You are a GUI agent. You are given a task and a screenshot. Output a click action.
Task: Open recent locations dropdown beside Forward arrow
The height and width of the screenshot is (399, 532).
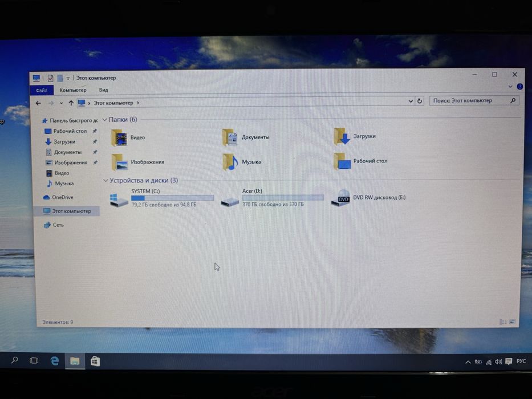click(x=61, y=103)
